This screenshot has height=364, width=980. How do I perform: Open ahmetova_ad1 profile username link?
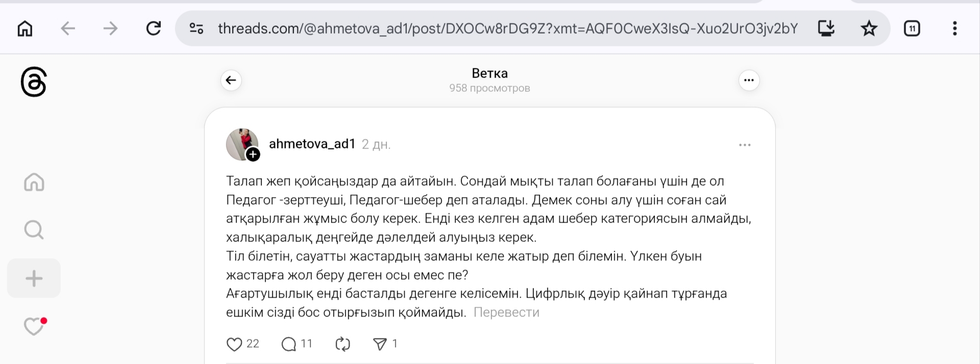312,144
